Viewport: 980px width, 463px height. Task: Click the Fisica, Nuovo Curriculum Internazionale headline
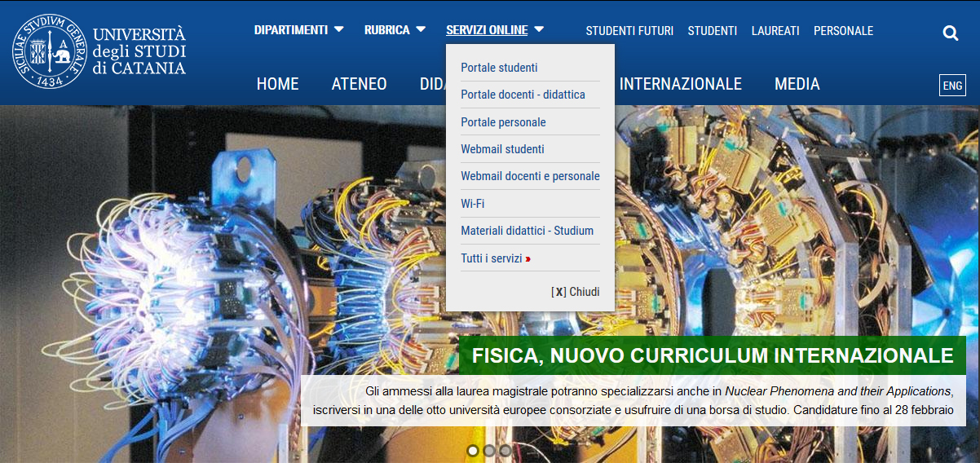click(x=712, y=355)
